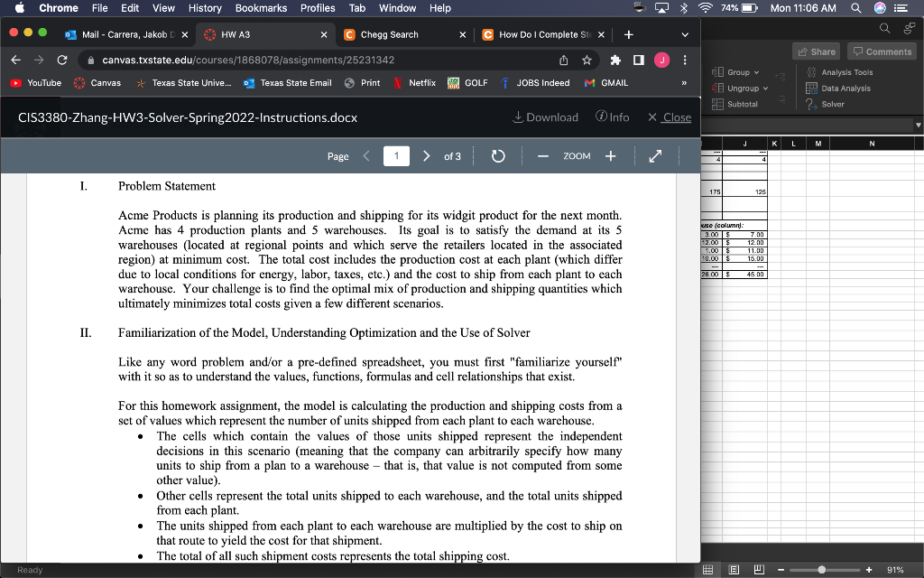Zoom in the document with the plus
The height and width of the screenshot is (578, 924).
(611, 155)
